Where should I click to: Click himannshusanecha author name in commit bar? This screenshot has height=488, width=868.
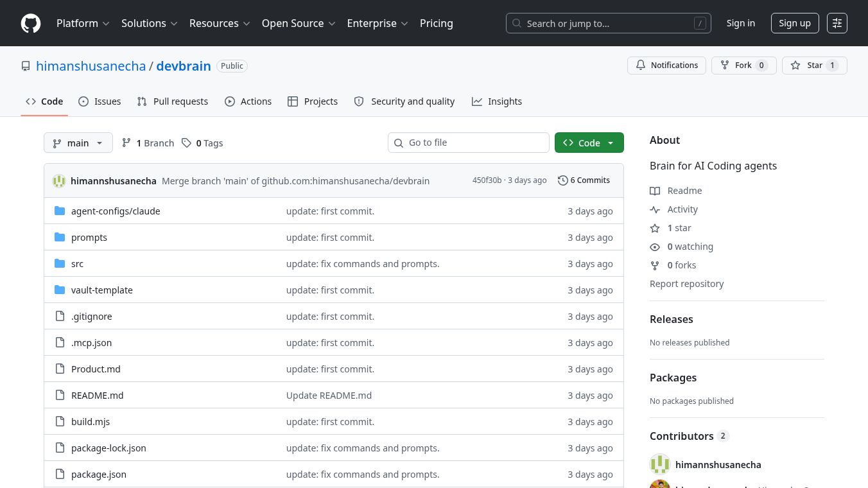tap(114, 180)
